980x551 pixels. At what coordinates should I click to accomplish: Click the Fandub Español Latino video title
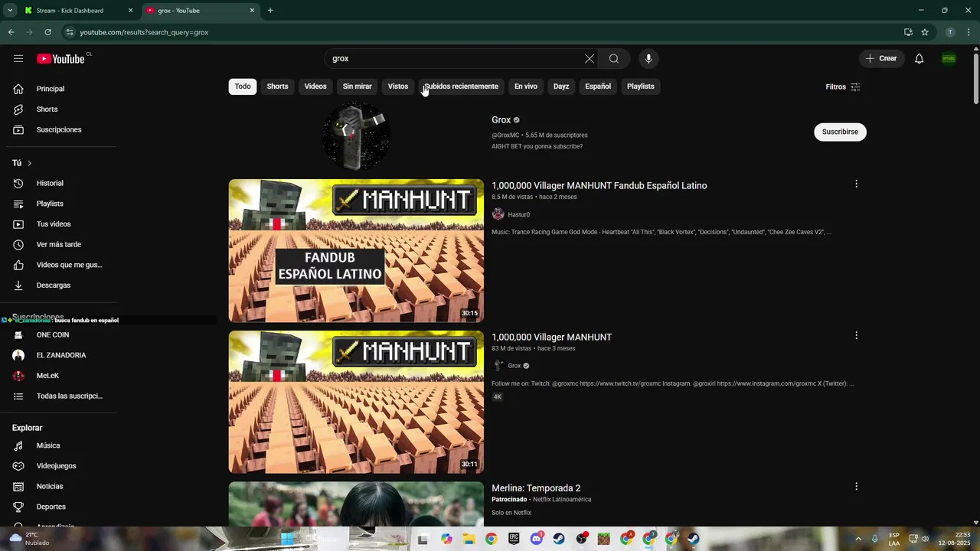click(x=599, y=186)
